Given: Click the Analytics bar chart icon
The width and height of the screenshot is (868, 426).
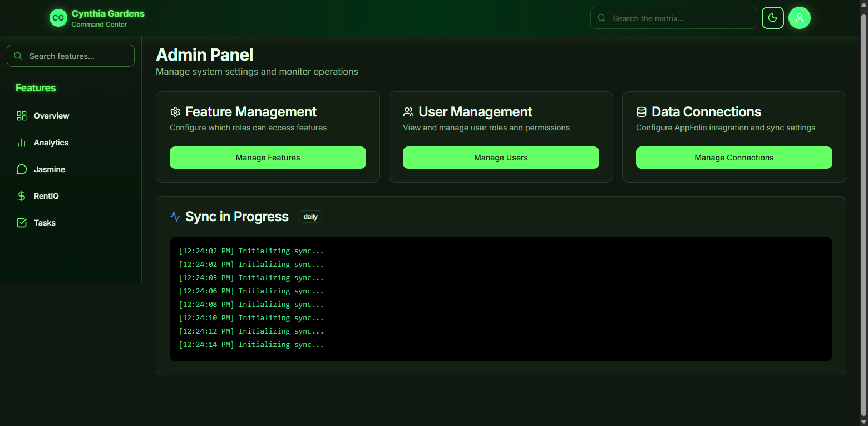Looking at the screenshot, I should tap(22, 143).
